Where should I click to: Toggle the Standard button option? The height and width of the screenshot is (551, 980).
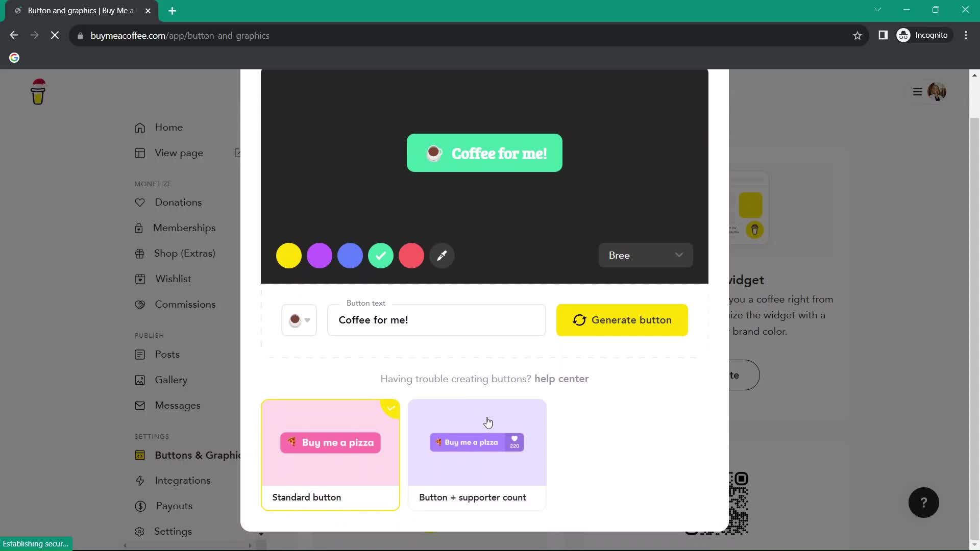point(330,454)
